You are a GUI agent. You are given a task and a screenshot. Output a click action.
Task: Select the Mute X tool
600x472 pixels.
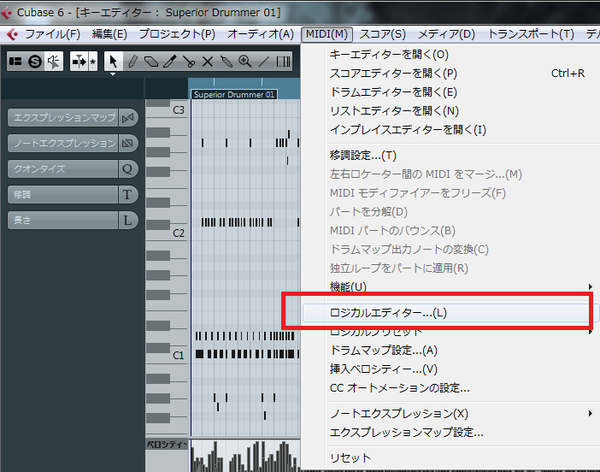pyautogui.click(x=207, y=61)
